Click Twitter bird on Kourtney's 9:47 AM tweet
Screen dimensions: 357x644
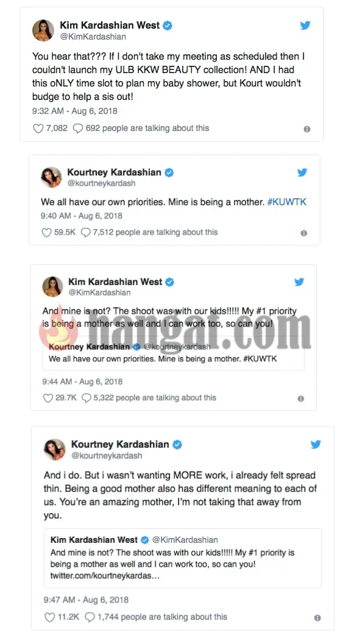pyautogui.click(x=316, y=444)
